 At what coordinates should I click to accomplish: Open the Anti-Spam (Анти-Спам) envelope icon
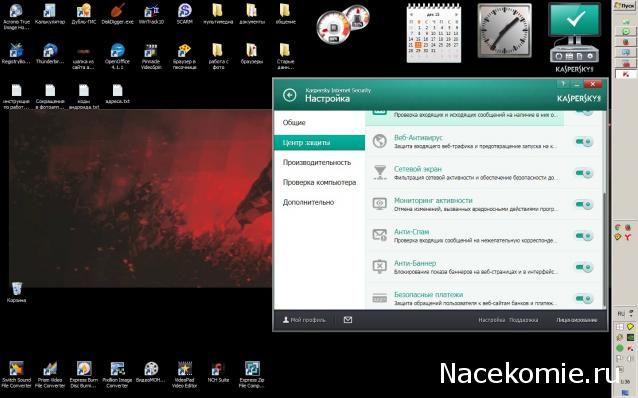pyautogui.click(x=380, y=235)
